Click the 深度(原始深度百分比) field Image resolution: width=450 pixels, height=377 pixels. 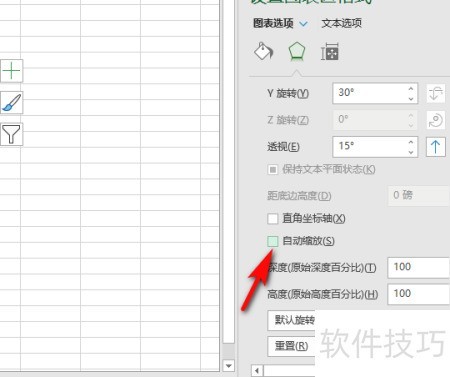coord(419,267)
